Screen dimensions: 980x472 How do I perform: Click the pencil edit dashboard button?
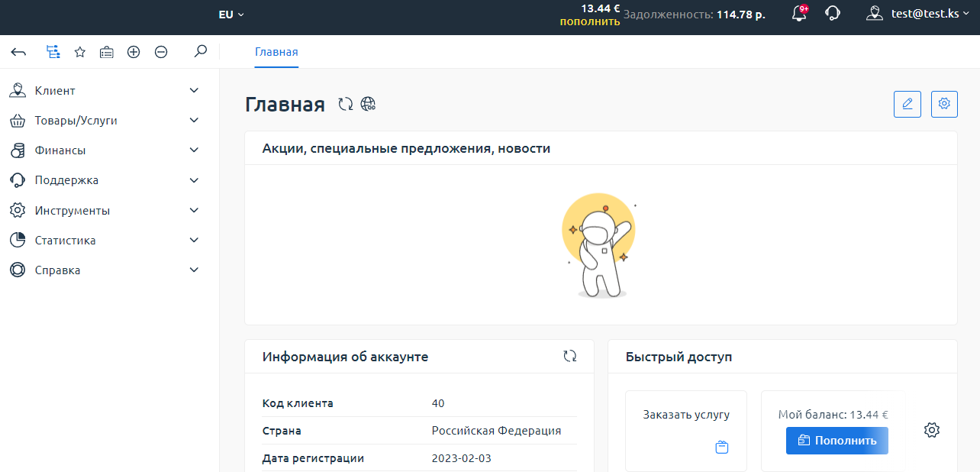[907, 104]
